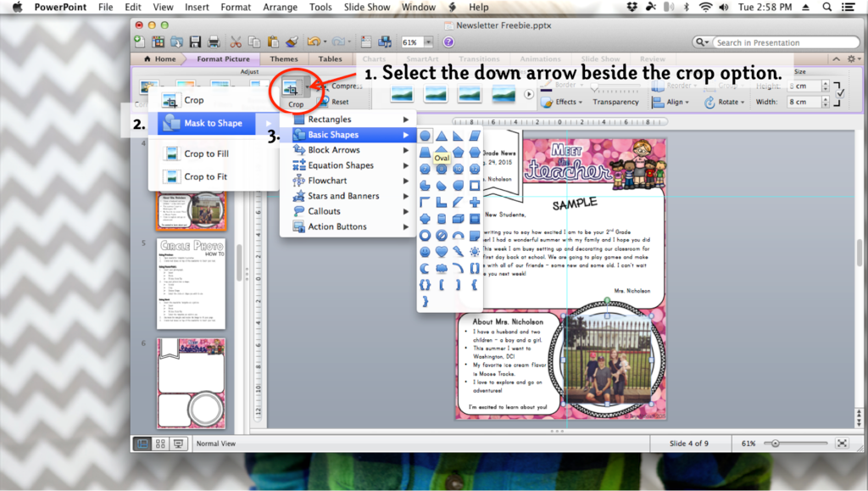Click the New Presentation toolbar icon
This screenshot has width=868, height=491.
[x=140, y=42]
